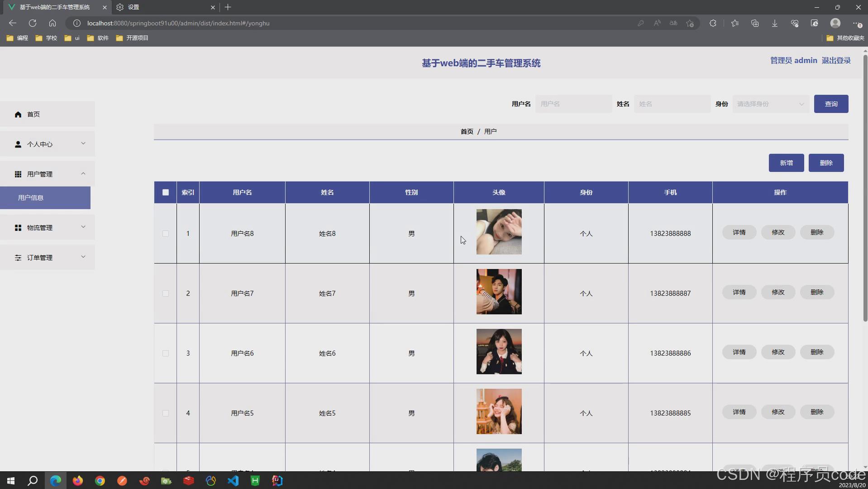Click the 物流管理 icon in sidebar
The image size is (868, 489).
point(18,227)
